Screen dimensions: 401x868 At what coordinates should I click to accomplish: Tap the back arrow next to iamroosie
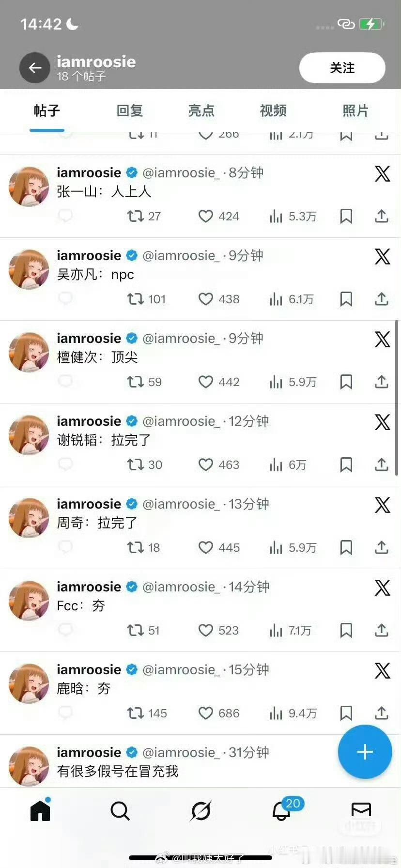tap(34, 68)
